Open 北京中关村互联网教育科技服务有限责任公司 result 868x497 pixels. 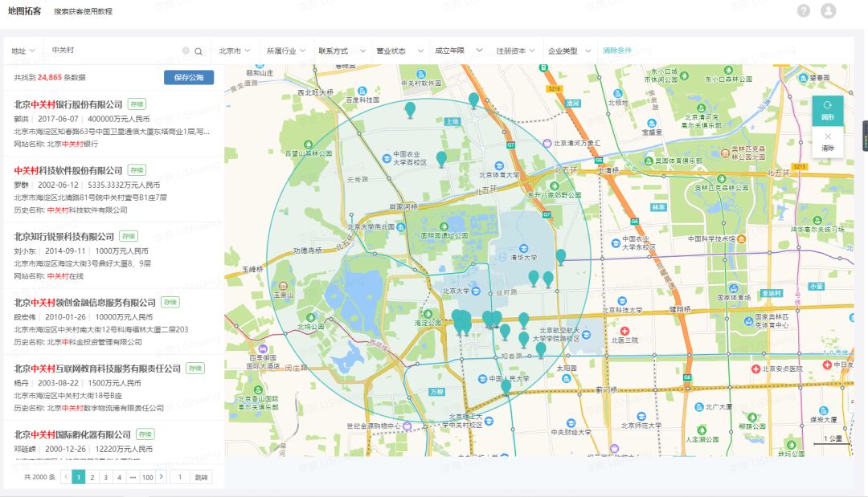(97, 369)
